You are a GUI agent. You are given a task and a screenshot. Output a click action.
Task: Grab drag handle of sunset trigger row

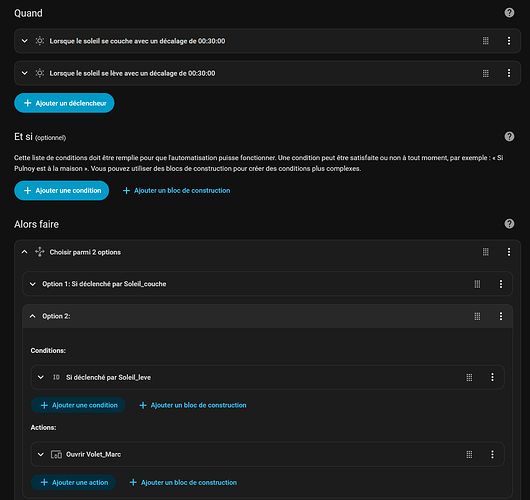tap(485, 41)
